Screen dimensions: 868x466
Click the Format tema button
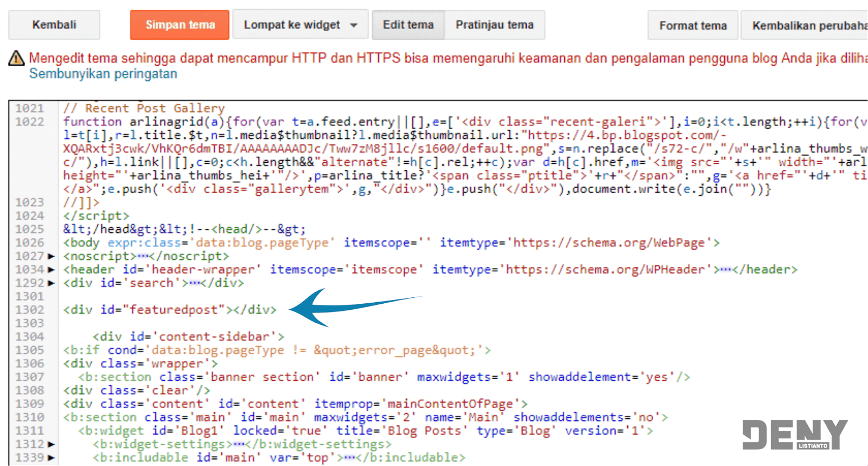coord(693,25)
